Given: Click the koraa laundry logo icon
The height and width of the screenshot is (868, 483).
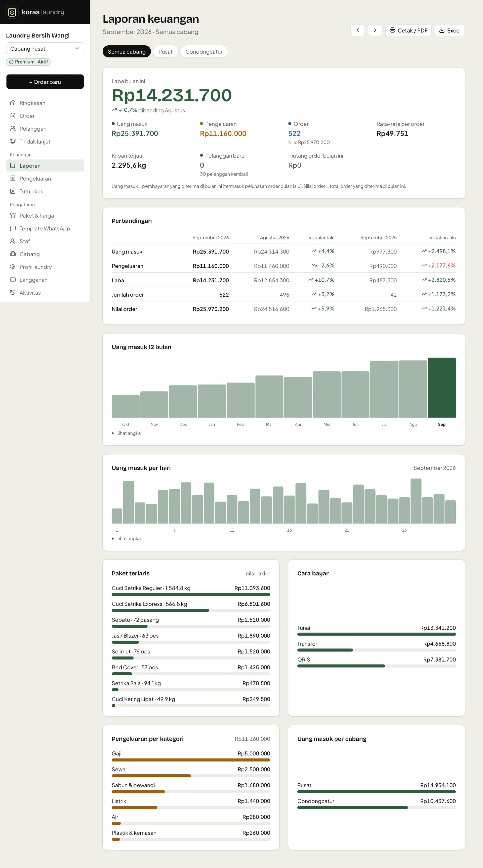Looking at the screenshot, I should click(x=12, y=12).
